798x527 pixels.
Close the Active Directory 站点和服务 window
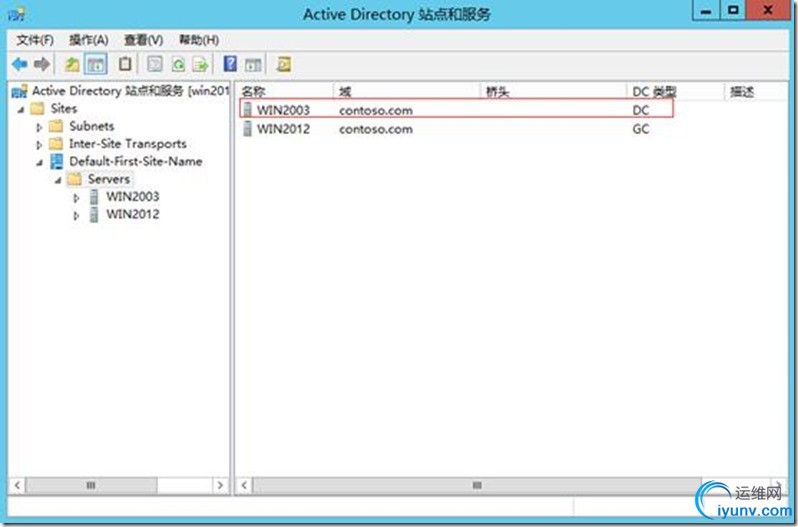[768, 11]
